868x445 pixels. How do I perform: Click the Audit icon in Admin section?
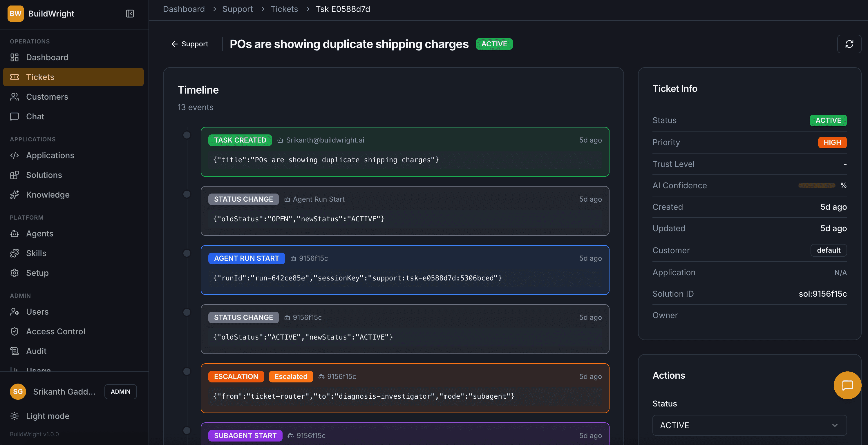pos(14,351)
